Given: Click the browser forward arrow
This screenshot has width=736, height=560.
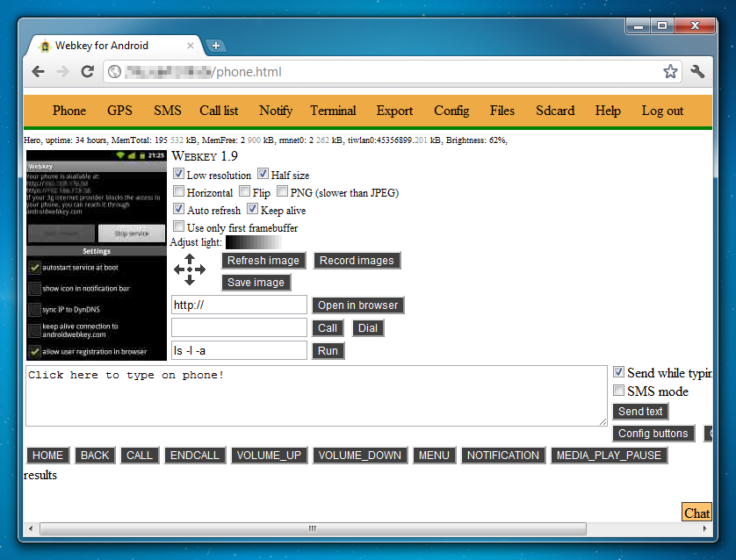Looking at the screenshot, I should [x=62, y=72].
